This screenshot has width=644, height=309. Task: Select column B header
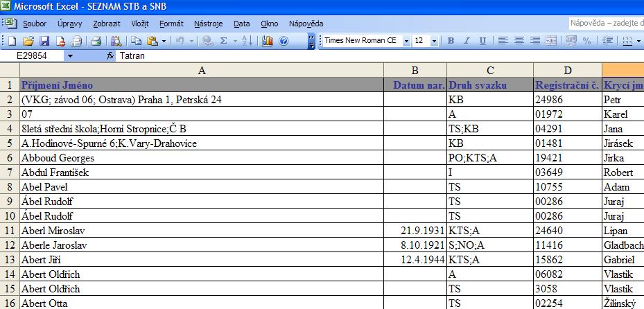415,71
